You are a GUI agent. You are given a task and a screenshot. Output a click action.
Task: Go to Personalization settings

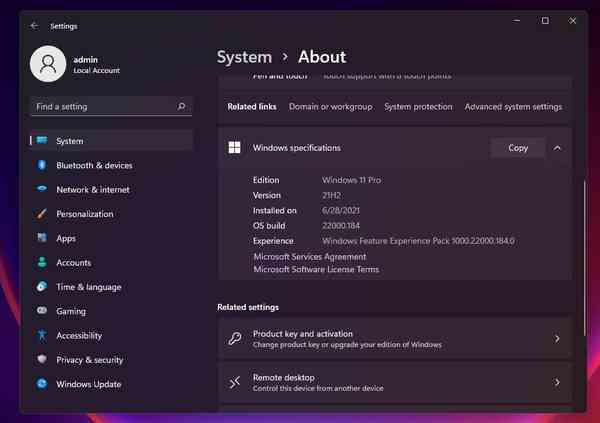[x=84, y=214]
